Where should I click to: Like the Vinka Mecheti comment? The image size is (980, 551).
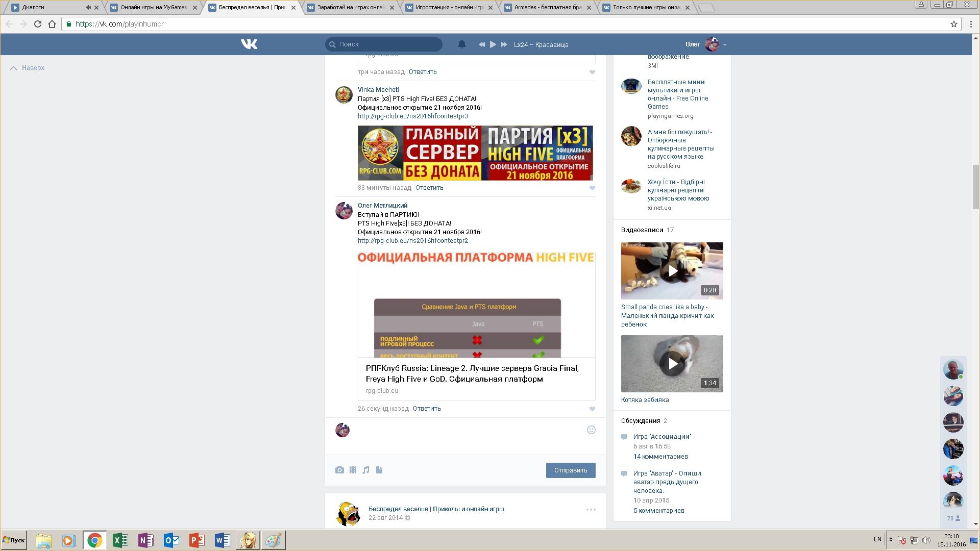[x=592, y=188]
